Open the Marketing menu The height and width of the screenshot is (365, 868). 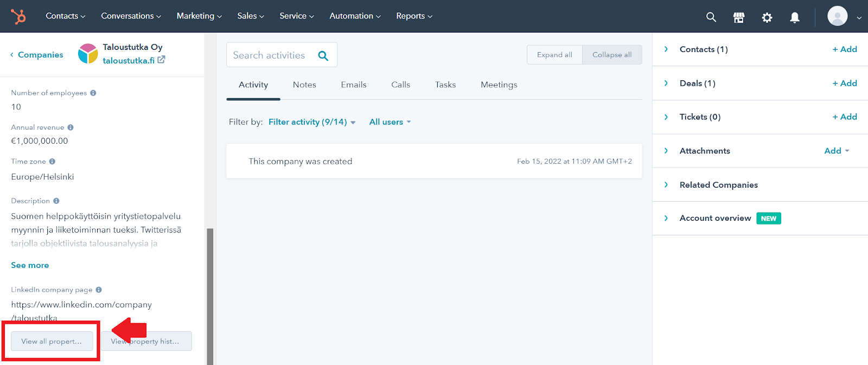(x=199, y=16)
